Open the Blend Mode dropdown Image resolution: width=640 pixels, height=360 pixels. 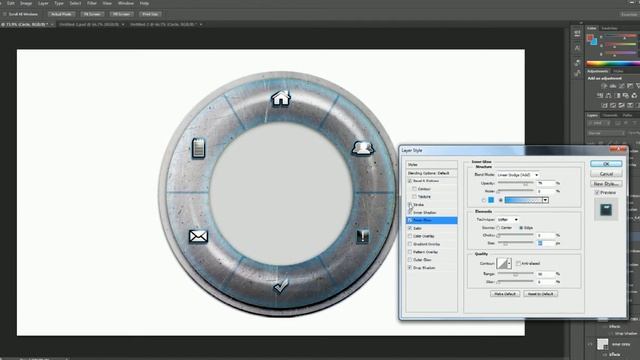518,175
